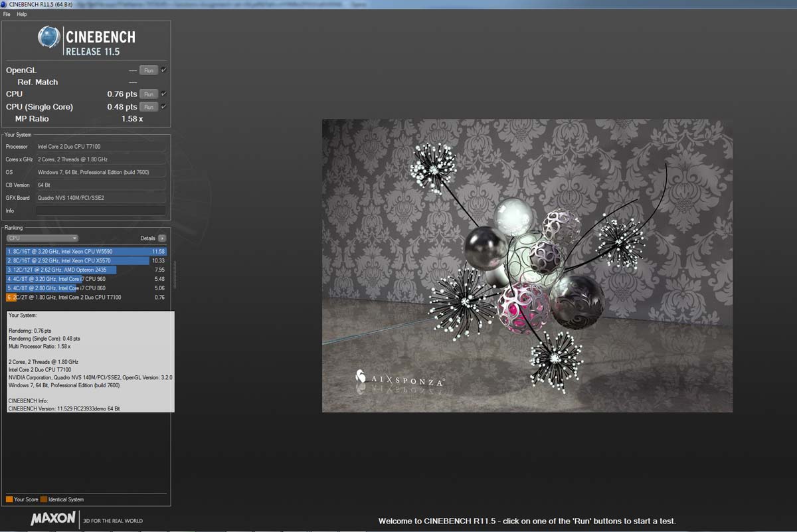Click the Details arrow button
The height and width of the screenshot is (532, 797).
click(162, 238)
